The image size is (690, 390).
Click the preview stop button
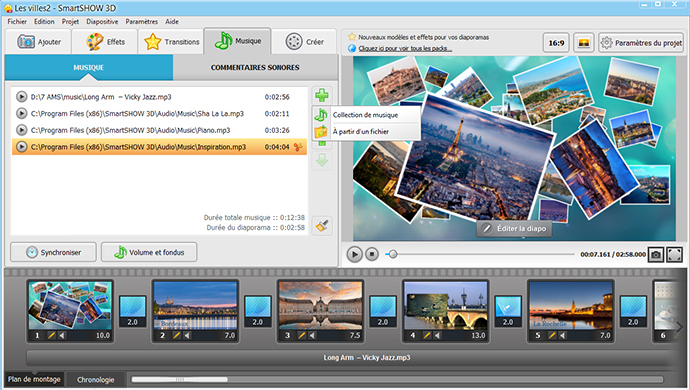(x=372, y=254)
